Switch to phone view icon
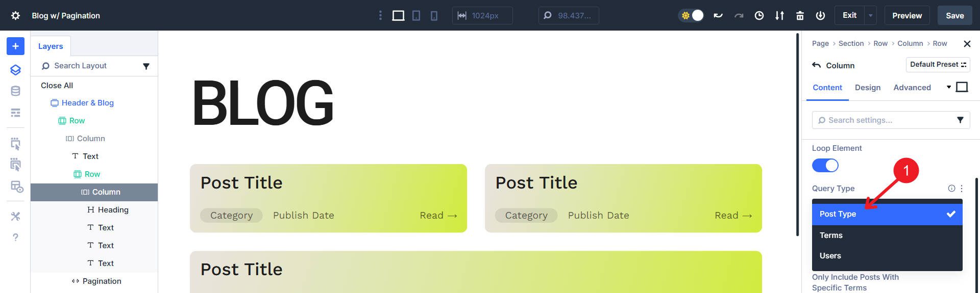 click(434, 16)
